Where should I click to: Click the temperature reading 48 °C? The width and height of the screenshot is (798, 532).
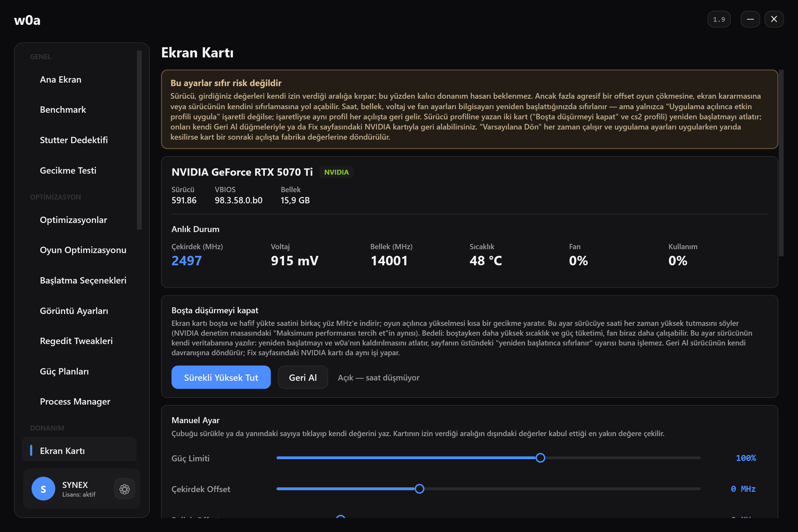click(x=486, y=261)
